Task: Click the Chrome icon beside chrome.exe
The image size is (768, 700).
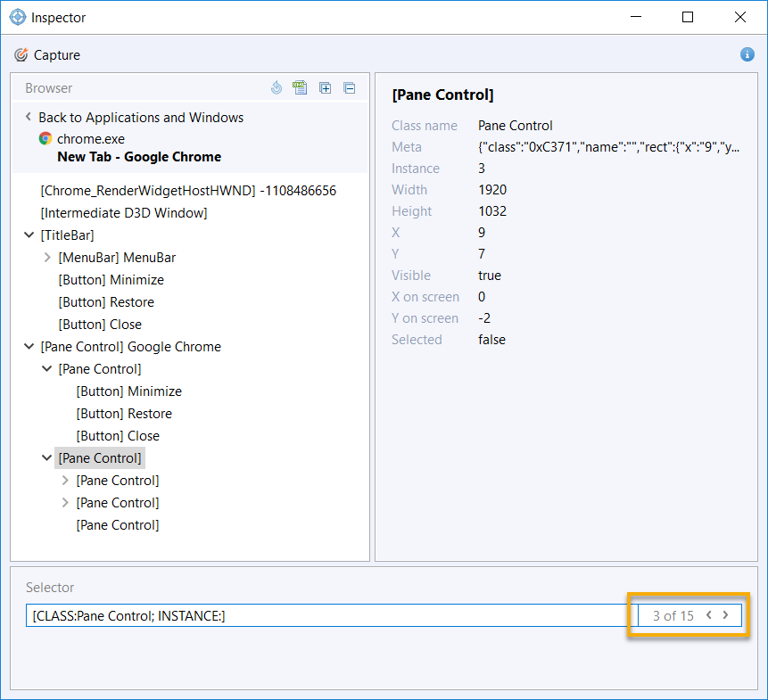Action: [45, 138]
